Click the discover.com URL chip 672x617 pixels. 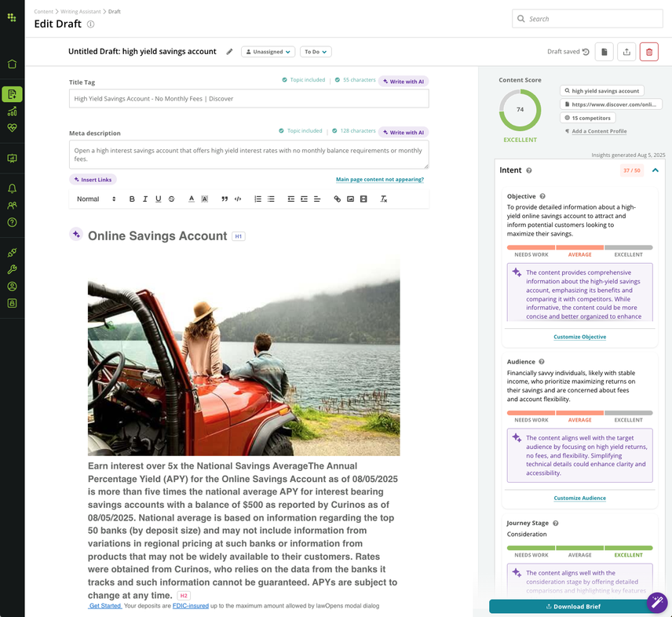[611, 104]
